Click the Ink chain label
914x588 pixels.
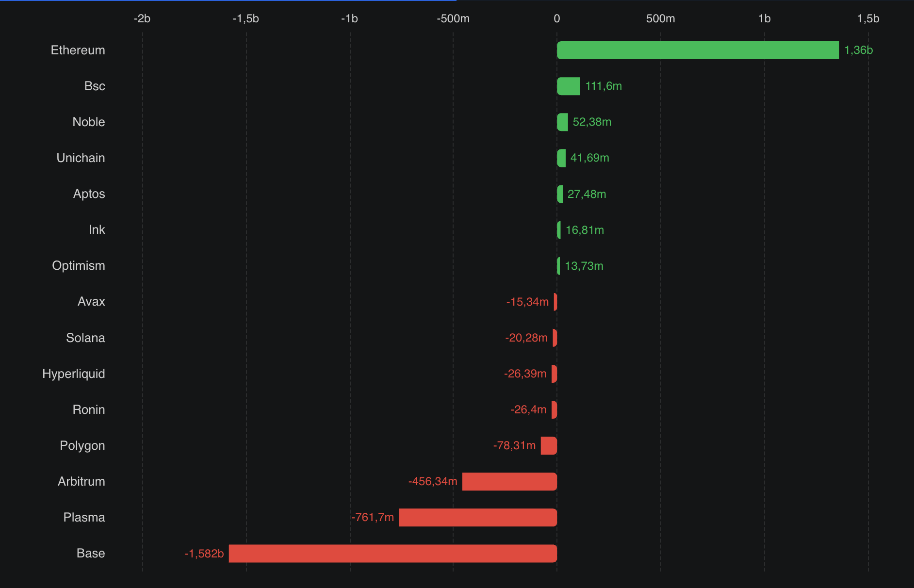pos(97,230)
